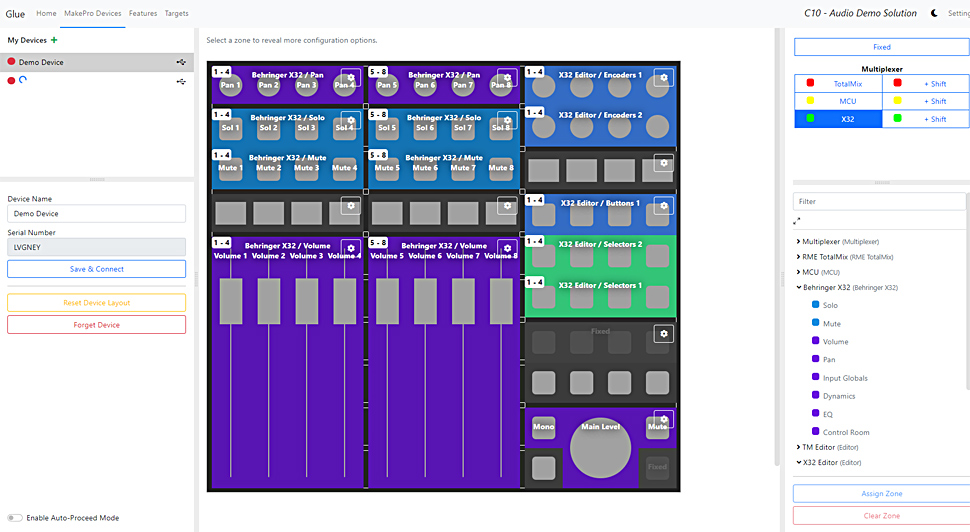Click the Serial Number field
This screenshot has width=970, height=532.
tap(97, 247)
